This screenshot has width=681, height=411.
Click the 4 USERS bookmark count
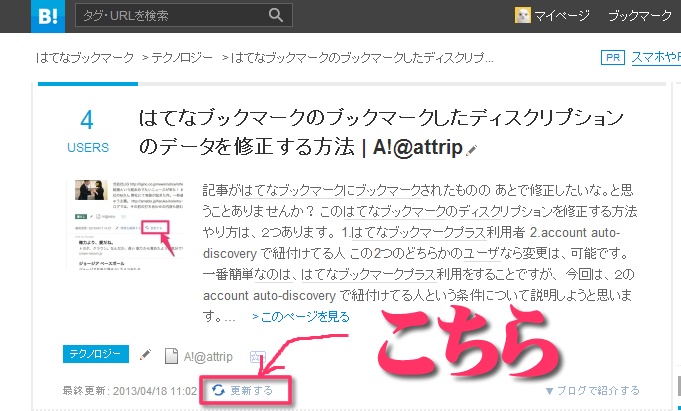(x=87, y=131)
